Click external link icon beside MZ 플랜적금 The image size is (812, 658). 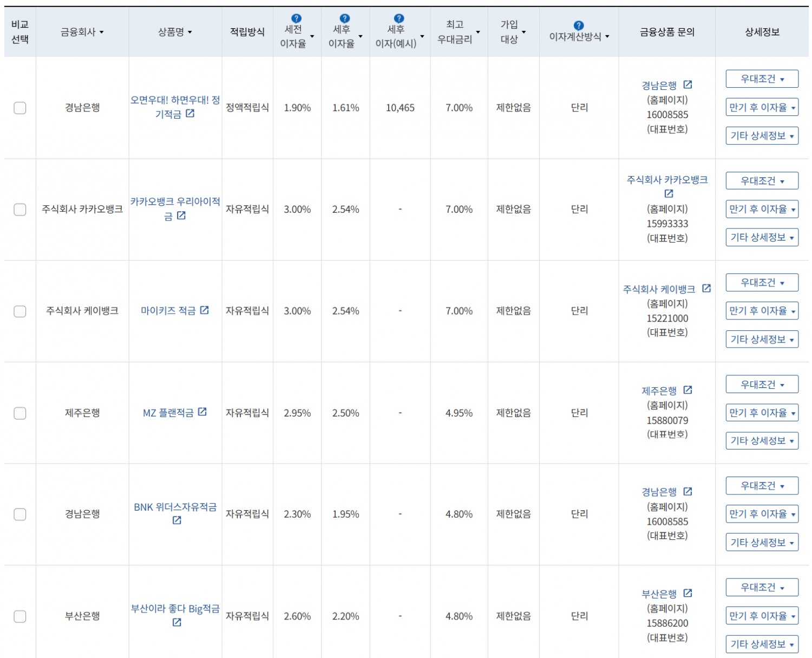(x=202, y=412)
